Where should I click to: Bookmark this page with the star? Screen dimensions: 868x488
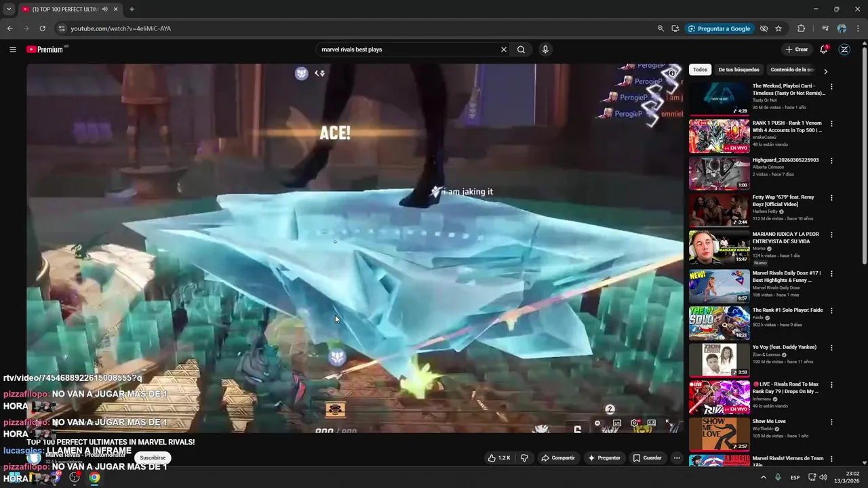tap(778, 28)
